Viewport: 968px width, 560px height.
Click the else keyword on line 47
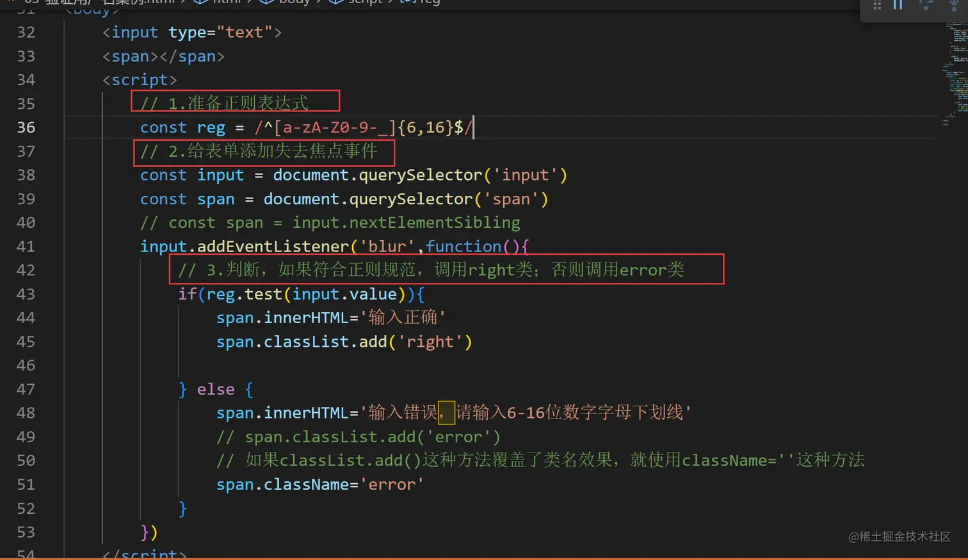click(x=216, y=389)
